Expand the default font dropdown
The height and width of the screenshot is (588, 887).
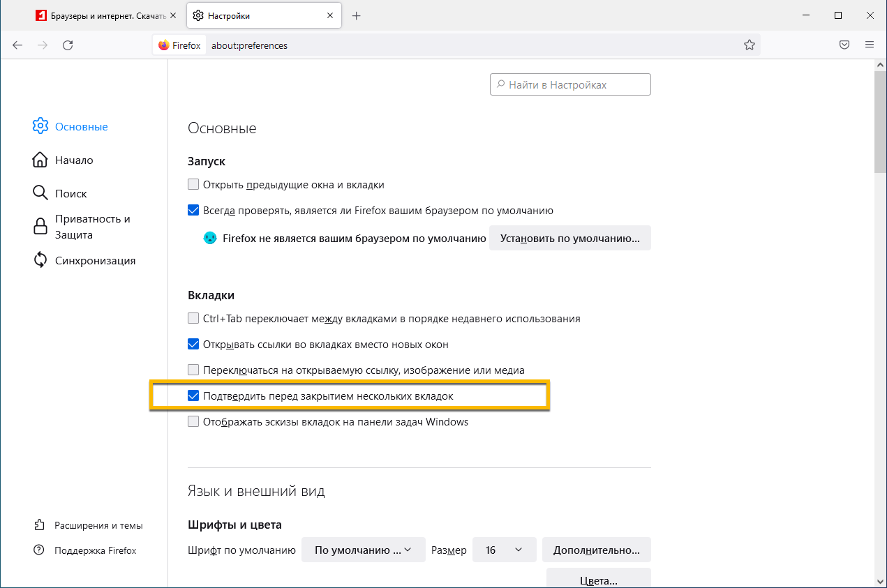tap(363, 550)
